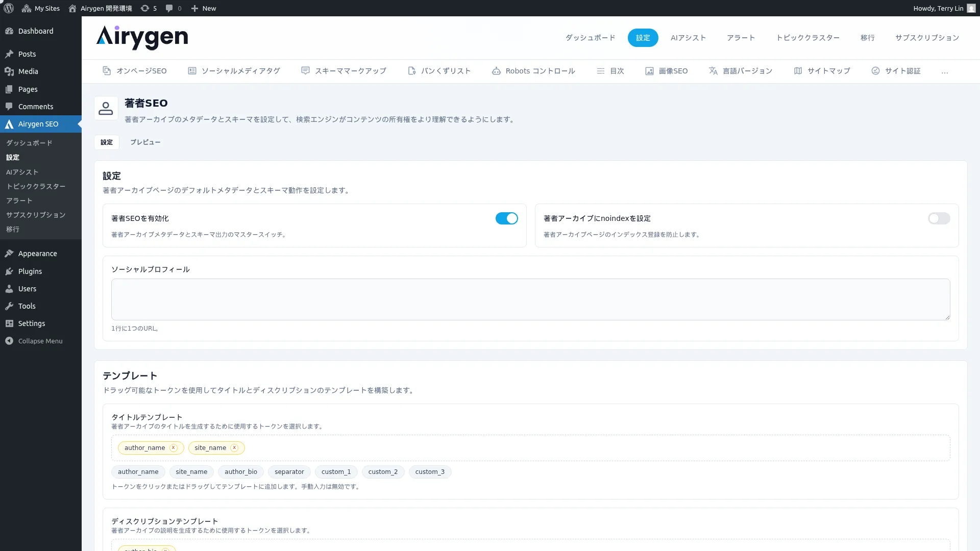
Task: Remove the site_name token from title template
Action: click(234, 448)
